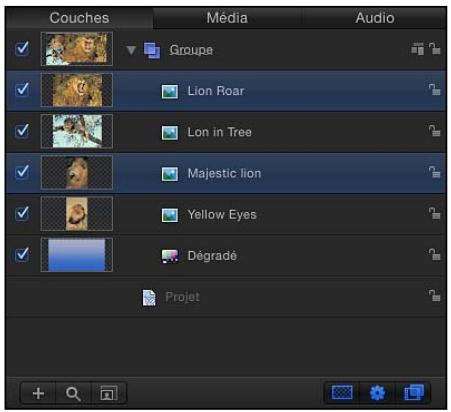Lock the Majestic lion layer

pos(434,172)
